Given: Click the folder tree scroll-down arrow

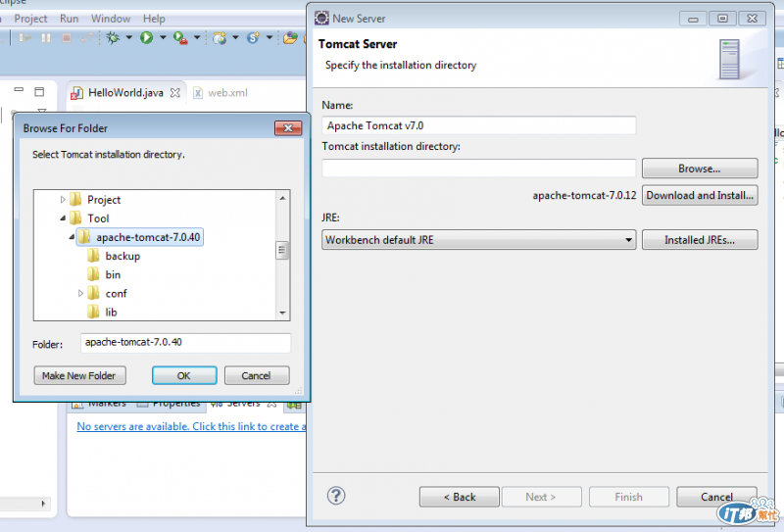Looking at the screenshot, I should point(282,313).
